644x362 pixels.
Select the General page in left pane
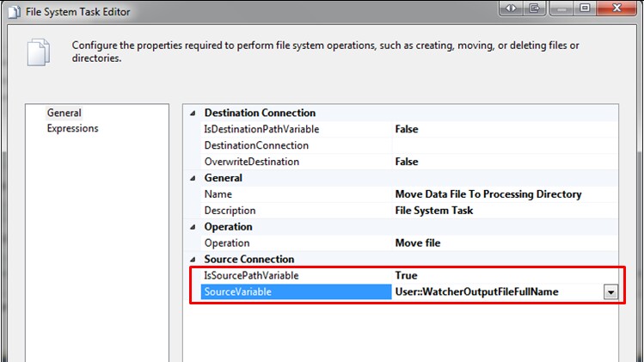[64, 113]
